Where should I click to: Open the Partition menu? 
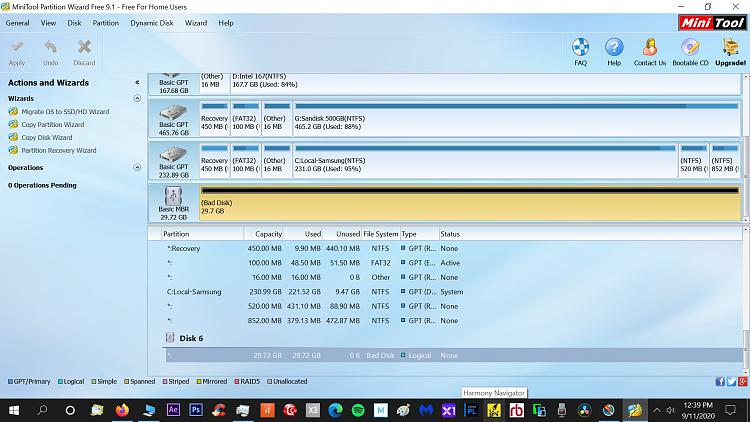[105, 23]
